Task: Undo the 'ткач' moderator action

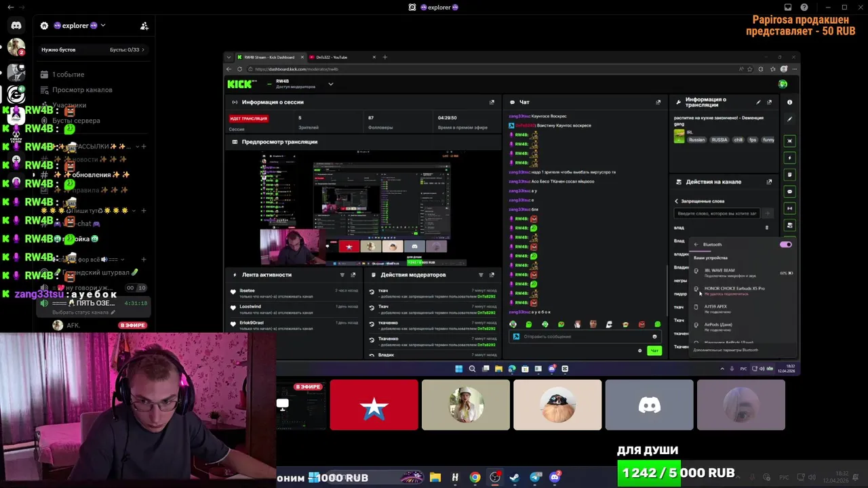Action: coord(372,293)
